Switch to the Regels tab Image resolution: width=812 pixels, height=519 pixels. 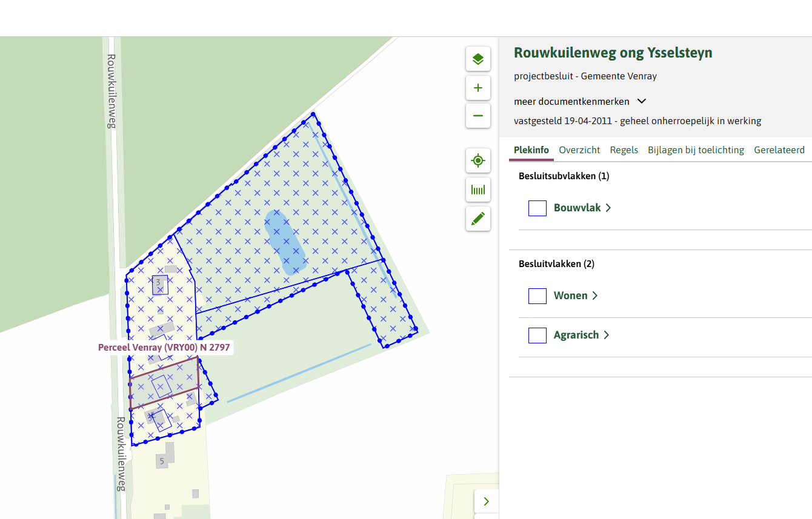click(x=624, y=150)
